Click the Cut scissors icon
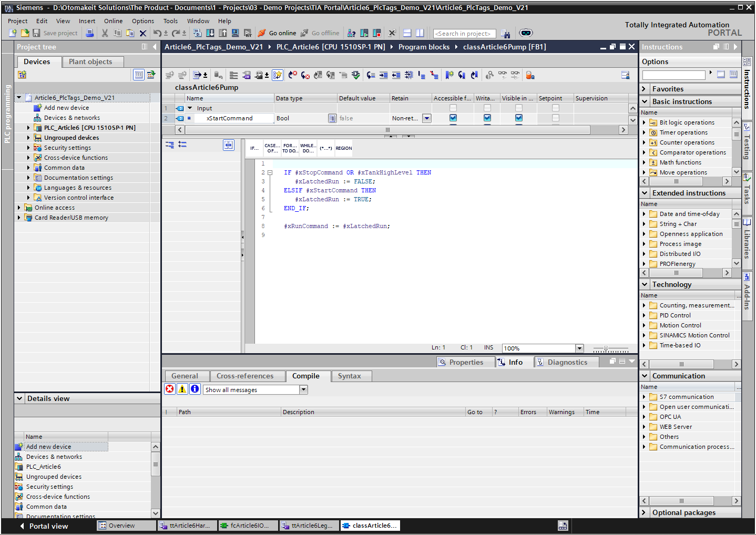Image resolution: width=756 pixels, height=535 pixels. (x=105, y=33)
